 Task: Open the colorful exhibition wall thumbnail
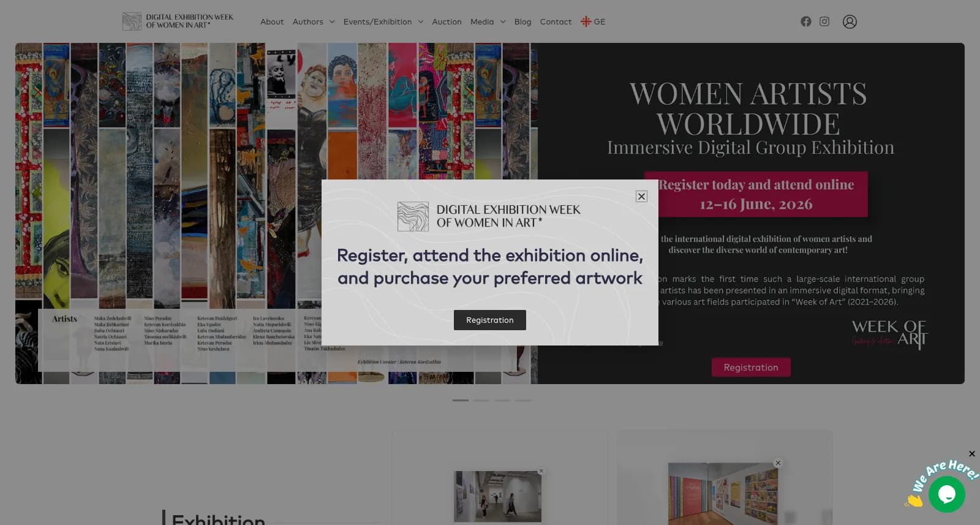(723, 494)
